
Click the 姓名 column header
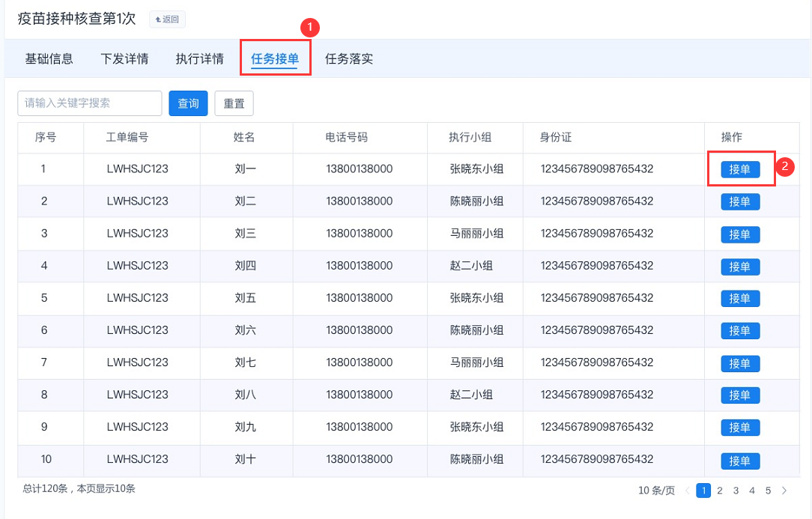pos(244,137)
